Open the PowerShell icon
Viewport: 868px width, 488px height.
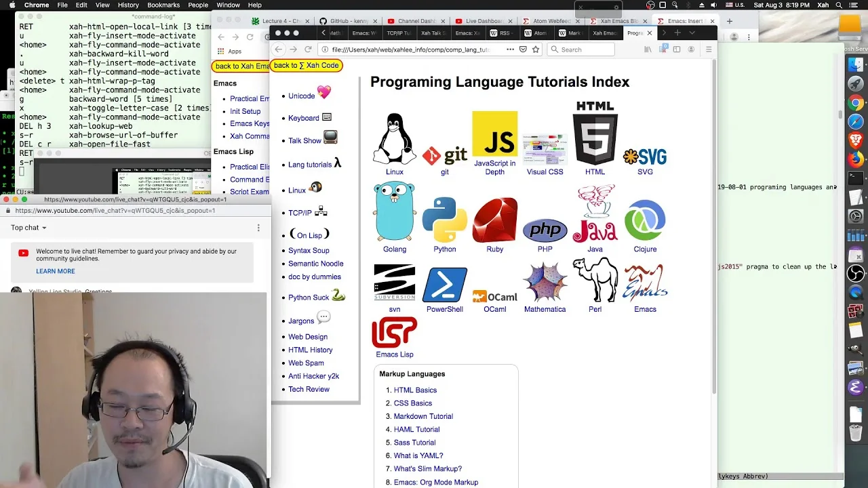(444, 285)
